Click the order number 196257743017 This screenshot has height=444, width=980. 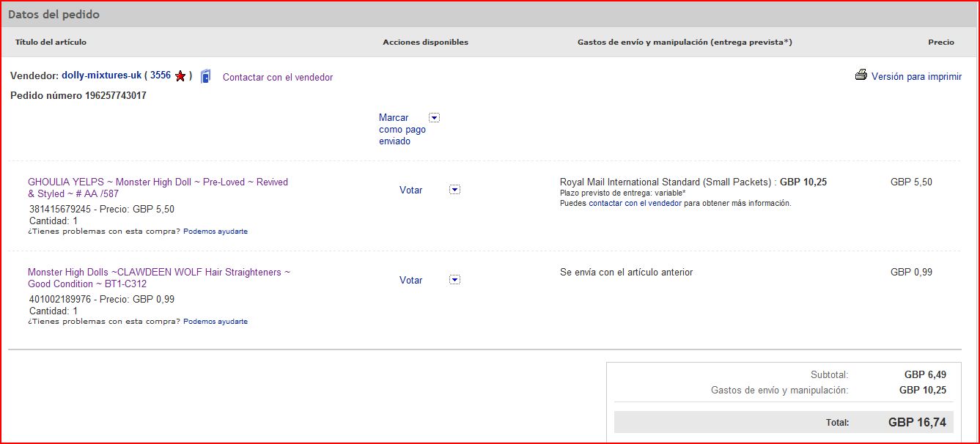pyautogui.click(x=115, y=95)
